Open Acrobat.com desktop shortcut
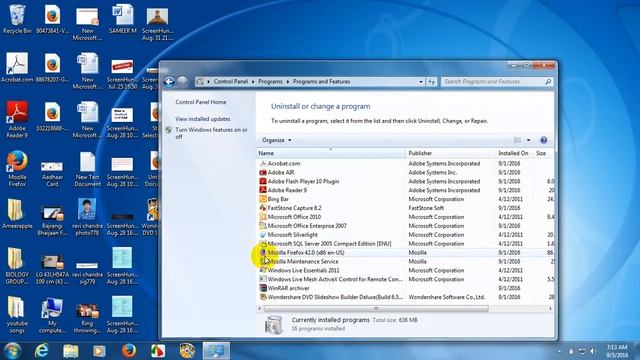640x360 pixels. (17, 67)
